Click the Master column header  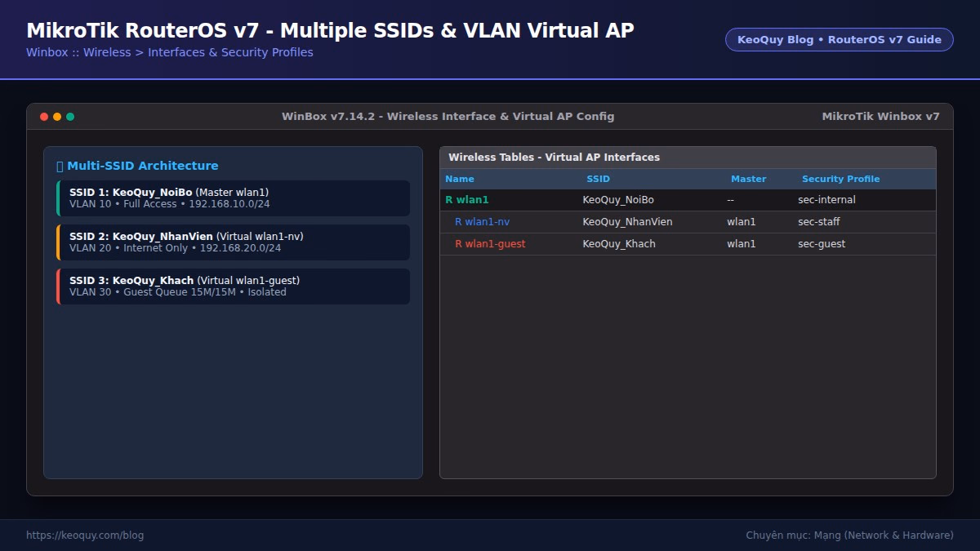748,179
